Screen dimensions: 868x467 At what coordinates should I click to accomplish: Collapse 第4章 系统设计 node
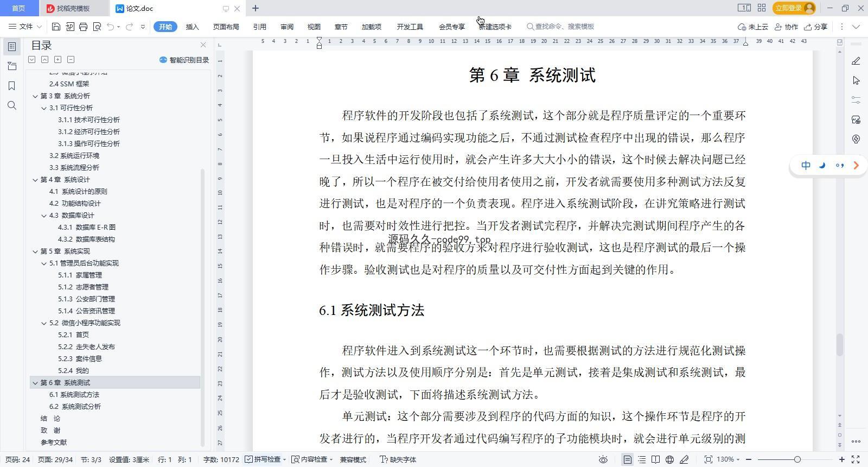tap(35, 180)
